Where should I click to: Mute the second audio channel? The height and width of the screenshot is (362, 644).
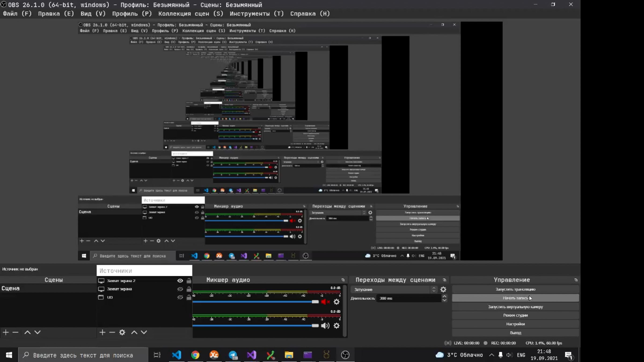[x=325, y=326]
